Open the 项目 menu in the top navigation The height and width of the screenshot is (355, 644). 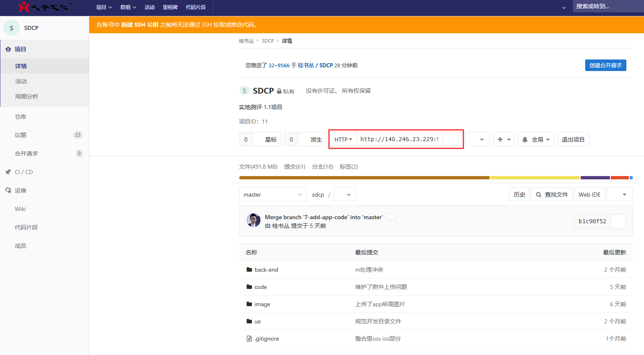pos(104,7)
